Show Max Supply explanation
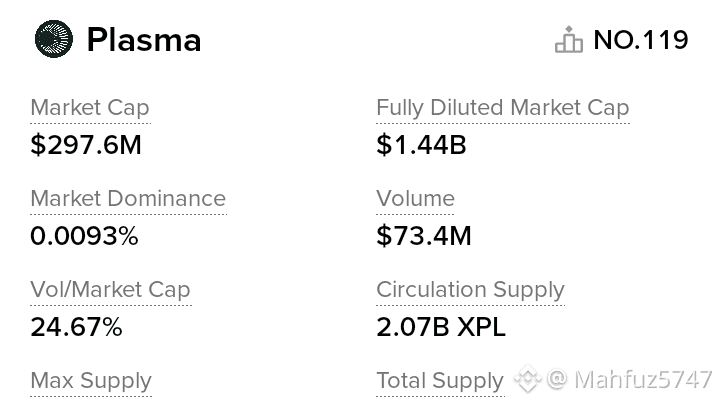The height and width of the screenshot is (404, 720). tap(91, 381)
